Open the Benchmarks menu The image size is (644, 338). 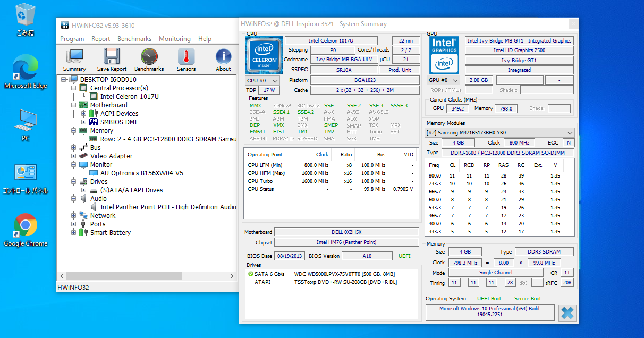tap(134, 39)
